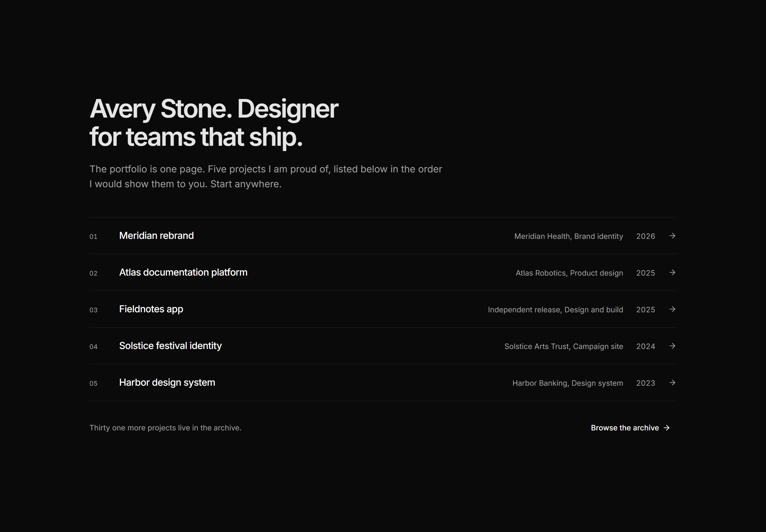
Task: Click the arrow next to Browse the archive
Action: pyautogui.click(x=667, y=428)
